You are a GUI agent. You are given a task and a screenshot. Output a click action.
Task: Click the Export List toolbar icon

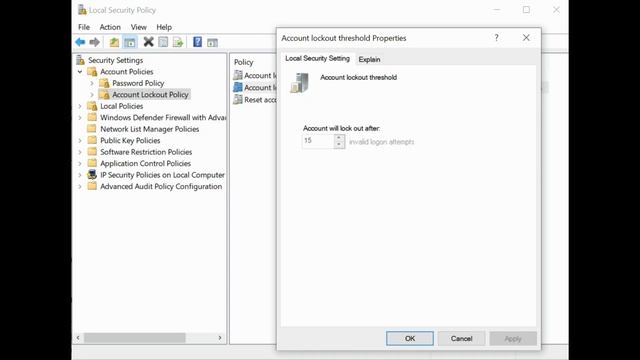click(x=178, y=42)
